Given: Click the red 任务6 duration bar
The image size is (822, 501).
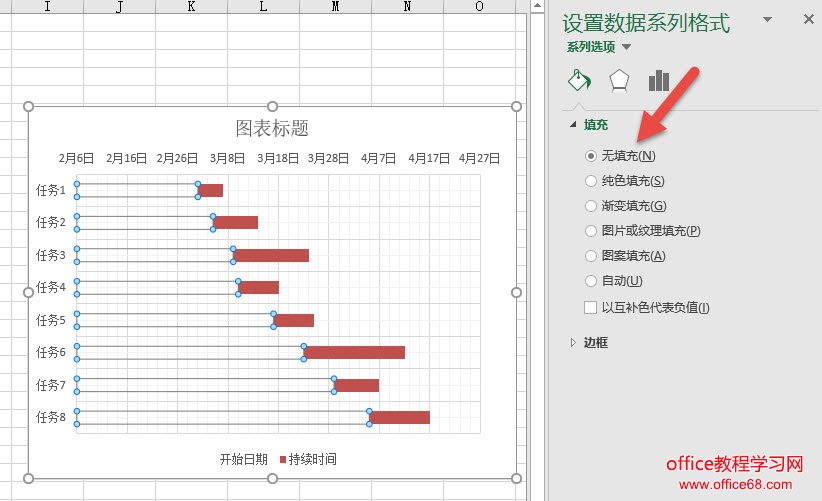Looking at the screenshot, I should point(355,352).
